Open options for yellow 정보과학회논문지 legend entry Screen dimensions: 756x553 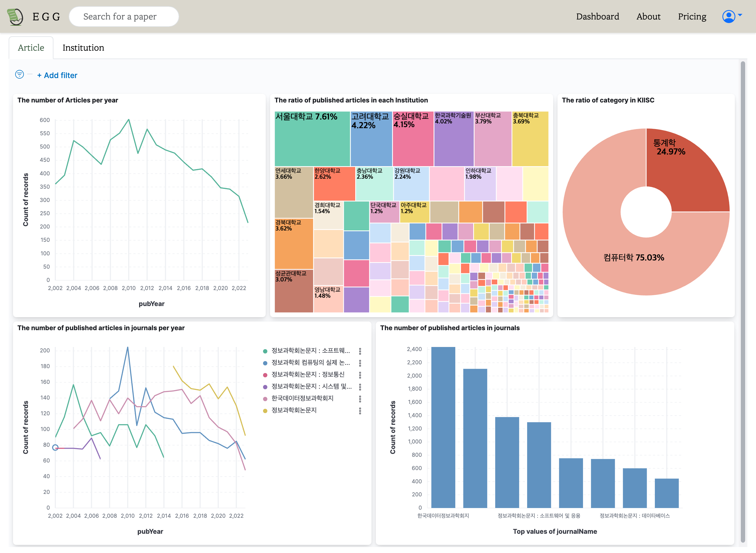[x=360, y=411]
